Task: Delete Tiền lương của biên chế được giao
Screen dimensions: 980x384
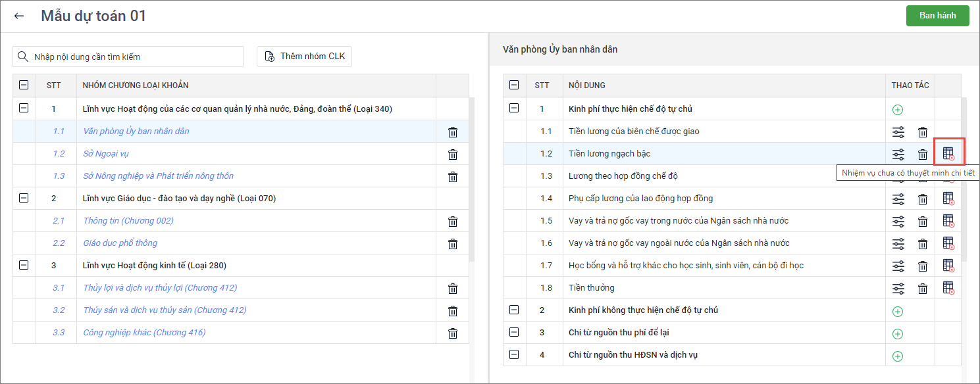Action: tap(923, 132)
